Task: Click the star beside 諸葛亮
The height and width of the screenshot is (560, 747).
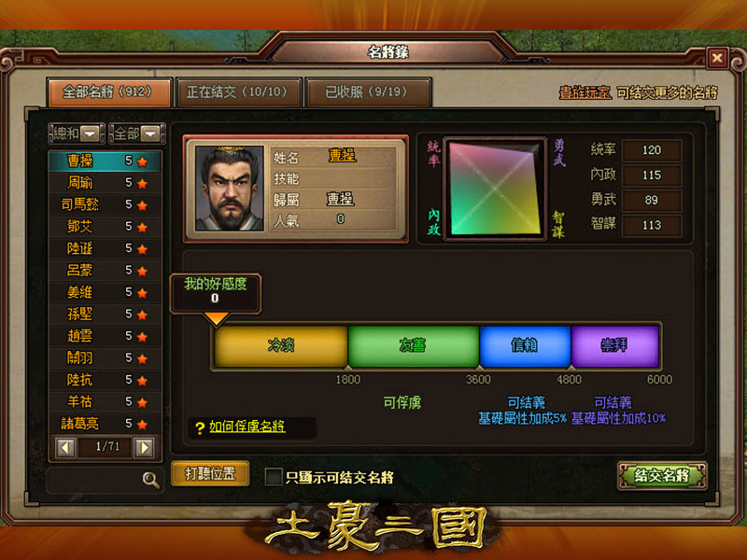Action: click(142, 425)
